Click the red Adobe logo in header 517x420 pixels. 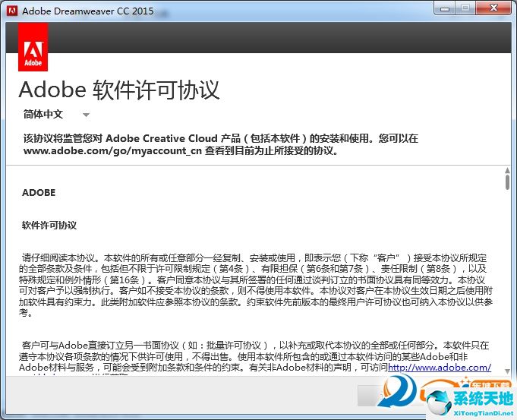[33, 46]
